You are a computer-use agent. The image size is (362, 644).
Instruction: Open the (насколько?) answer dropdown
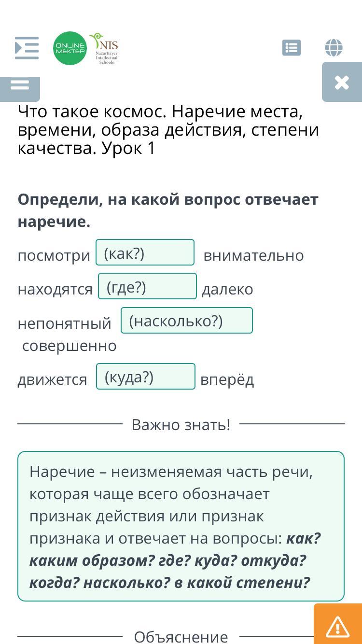tap(186, 321)
